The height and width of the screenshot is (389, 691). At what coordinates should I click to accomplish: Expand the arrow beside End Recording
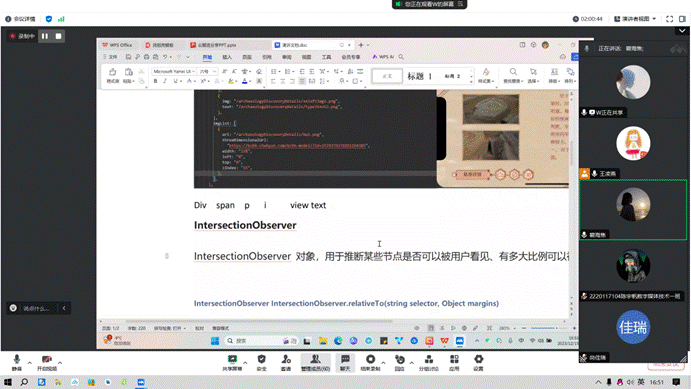coord(383,363)
